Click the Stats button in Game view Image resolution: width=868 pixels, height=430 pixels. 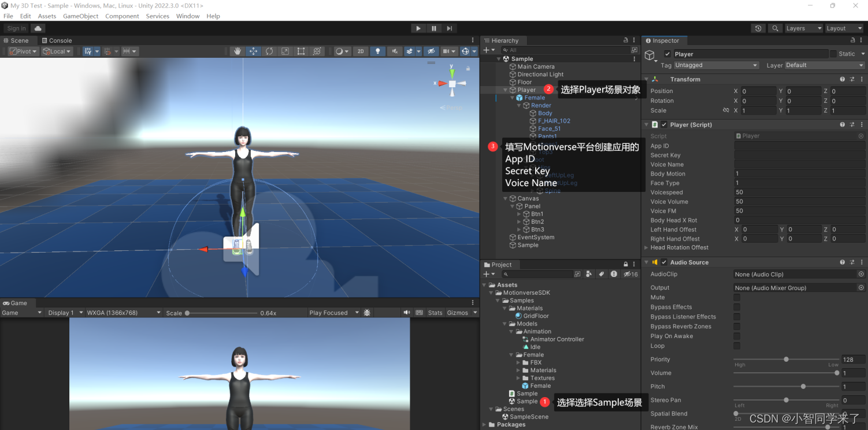coord(435,313)
